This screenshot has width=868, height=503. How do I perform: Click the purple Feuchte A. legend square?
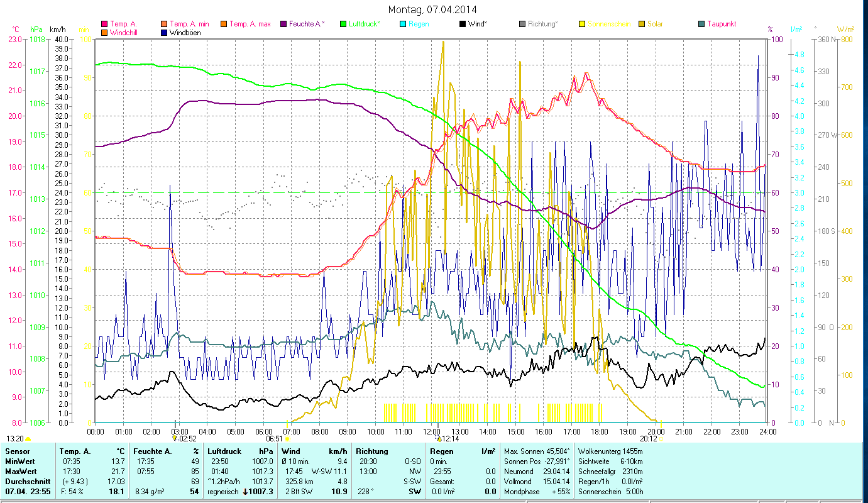coord(283,24)
